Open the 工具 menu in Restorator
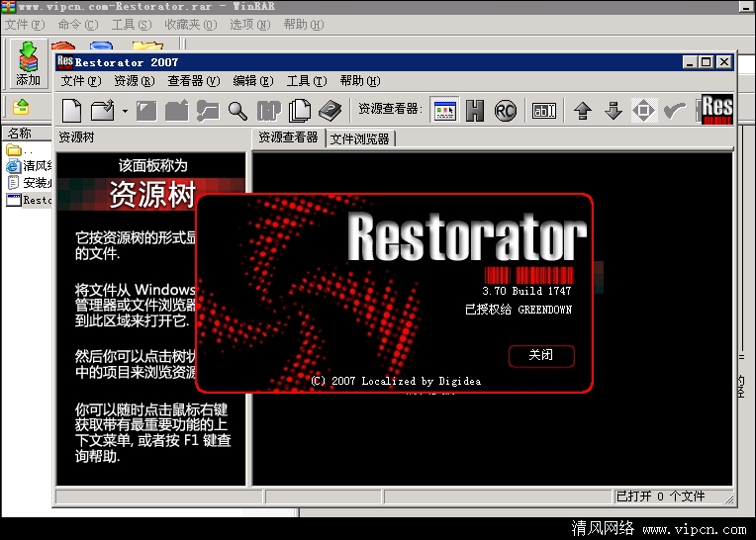Screen dimensions: 756x540 [x=306, y=81]
